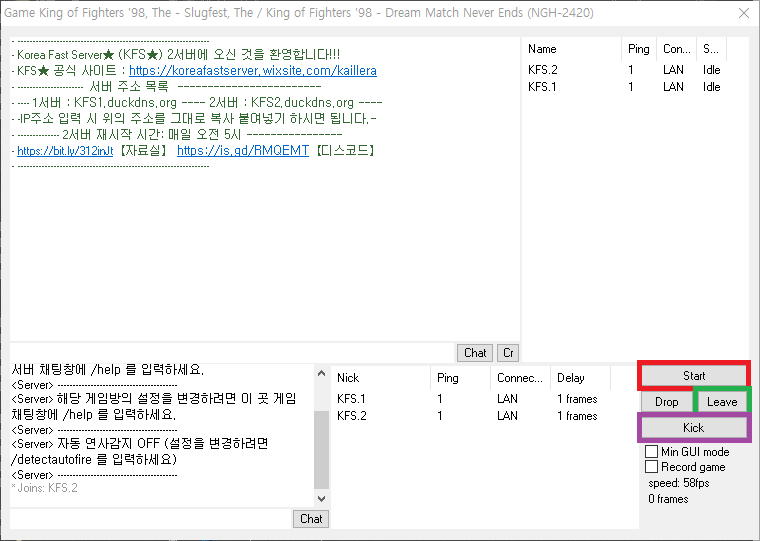Viewport: 760px width, 541px height.
Task: Sort user list by S... status header
Action: tap(711, 49)
